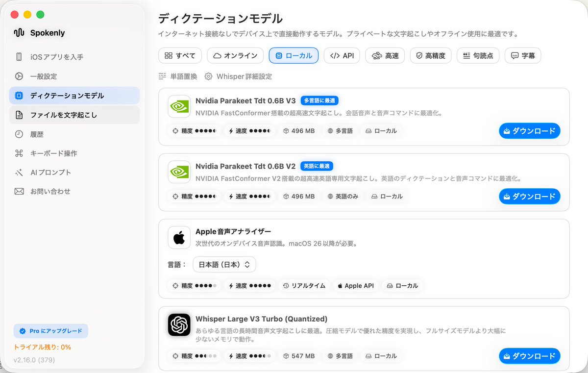
Task: Click the cube icon in 547 MB tag
Action: (x=287, y=356)
